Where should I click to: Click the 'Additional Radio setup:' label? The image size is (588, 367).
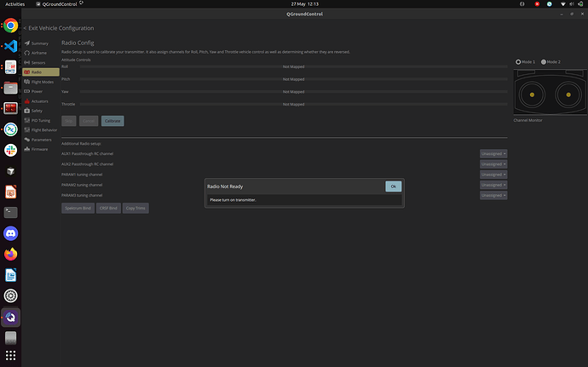(x=81, y=144)
